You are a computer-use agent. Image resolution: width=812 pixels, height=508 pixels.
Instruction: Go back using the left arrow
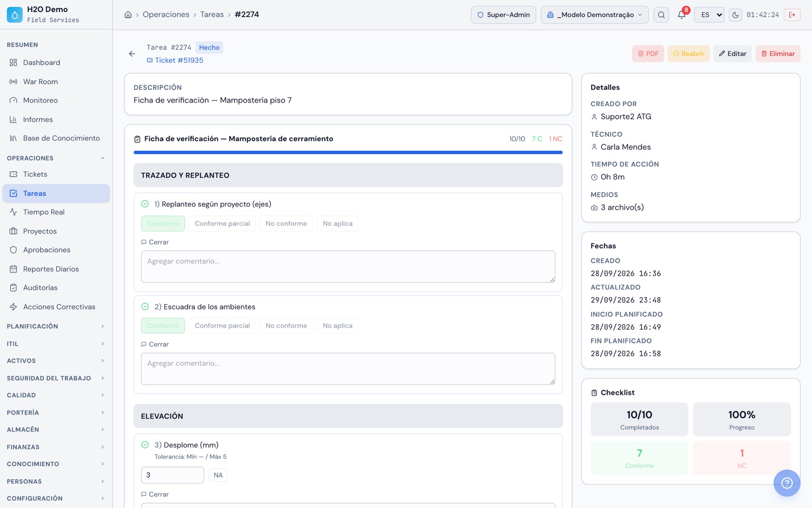click(132, 54)
